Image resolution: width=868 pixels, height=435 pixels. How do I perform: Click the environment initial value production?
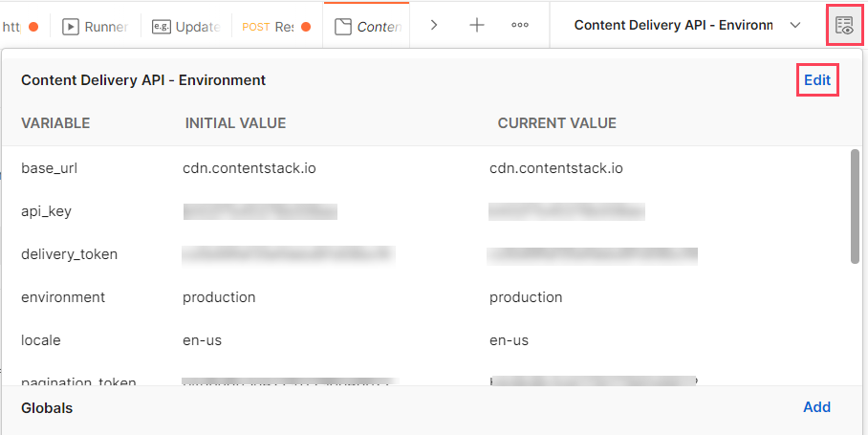(x=219, y=297)
